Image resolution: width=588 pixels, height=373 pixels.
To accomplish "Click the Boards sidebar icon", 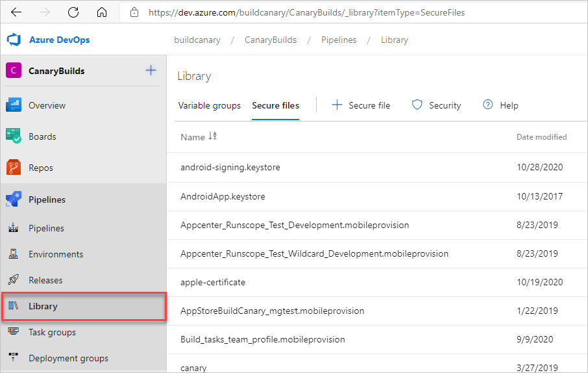I will tap(14, 136).
